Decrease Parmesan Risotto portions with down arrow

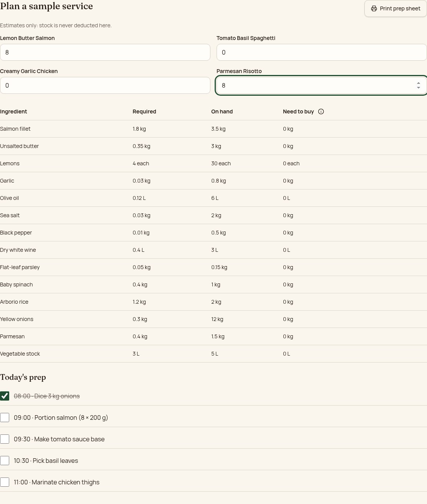[x=419, y=88]
